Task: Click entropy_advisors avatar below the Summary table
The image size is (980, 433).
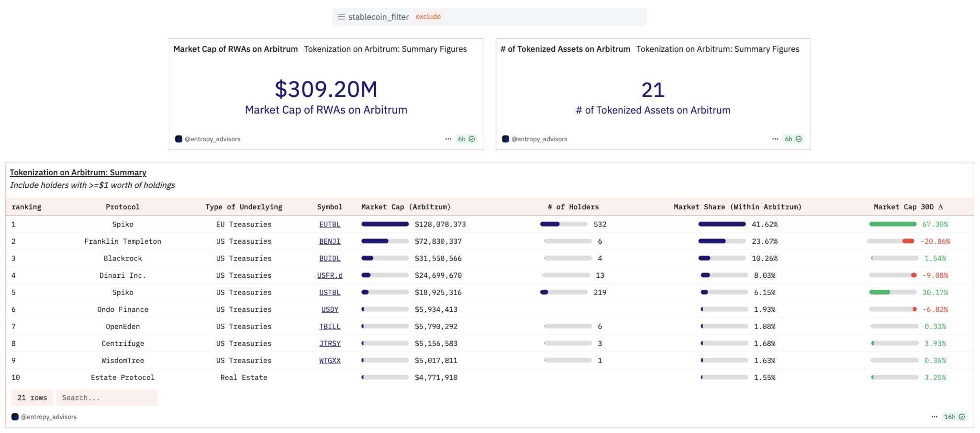Action: 15,417
